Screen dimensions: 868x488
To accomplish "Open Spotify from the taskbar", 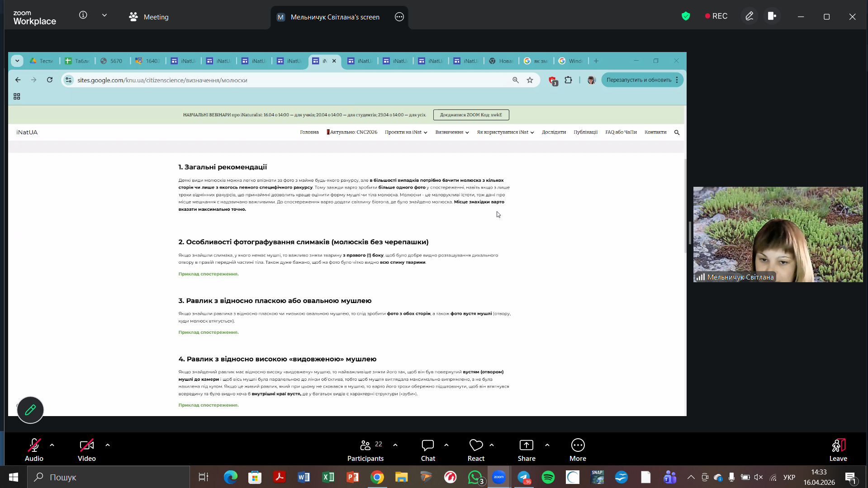I will click(x=548, y=477).
